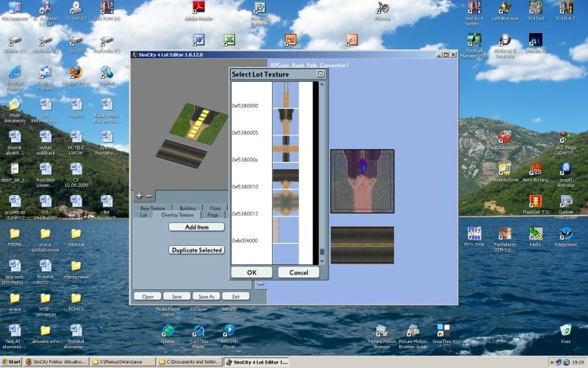
Task: Open the Football Manager 2007 icon
Action: coord(474,46)
